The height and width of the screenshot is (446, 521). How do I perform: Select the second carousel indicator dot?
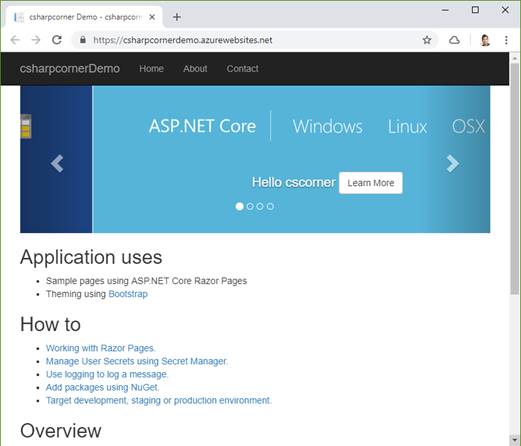pos(250,206)
